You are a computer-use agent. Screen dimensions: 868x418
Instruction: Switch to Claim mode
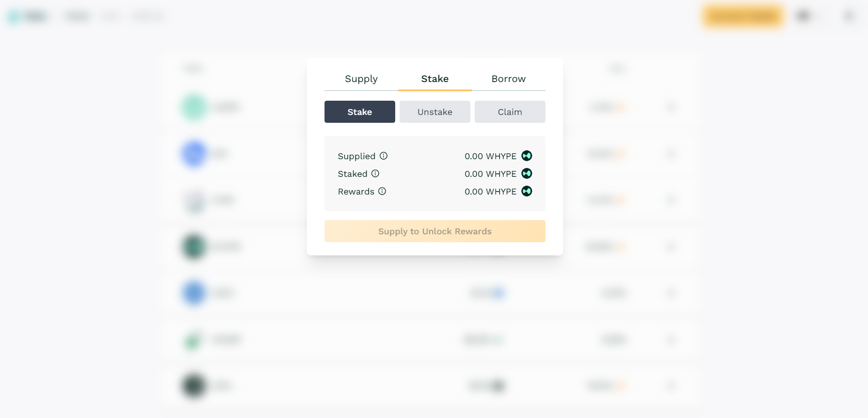(x=510, y=112)
